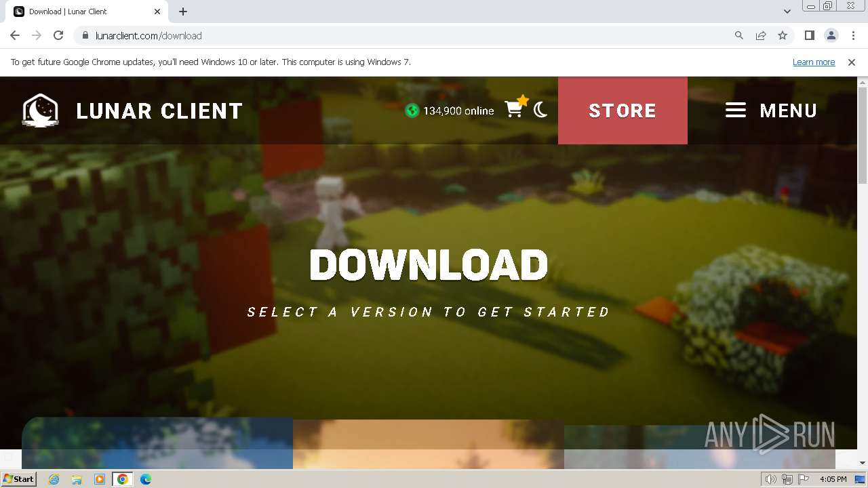868x488 pixels.
Task: Open File Explorer from taskbar
Action: (x=77, y=479)
